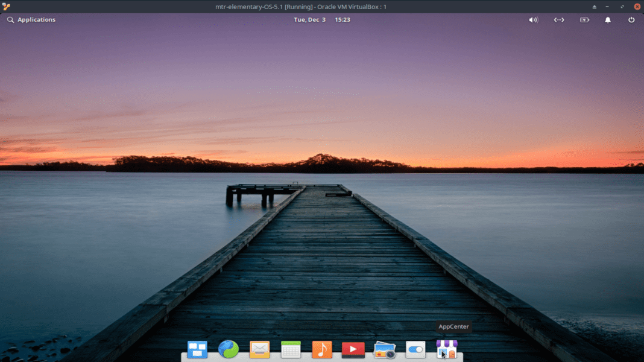This screenshot has width=644, height=362.
Task: Open the Mail application from the dock
Action: click(x=259, y=350)
